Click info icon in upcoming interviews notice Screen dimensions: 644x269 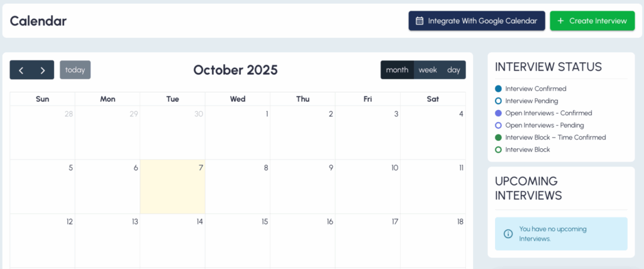[x=508, y=234]
